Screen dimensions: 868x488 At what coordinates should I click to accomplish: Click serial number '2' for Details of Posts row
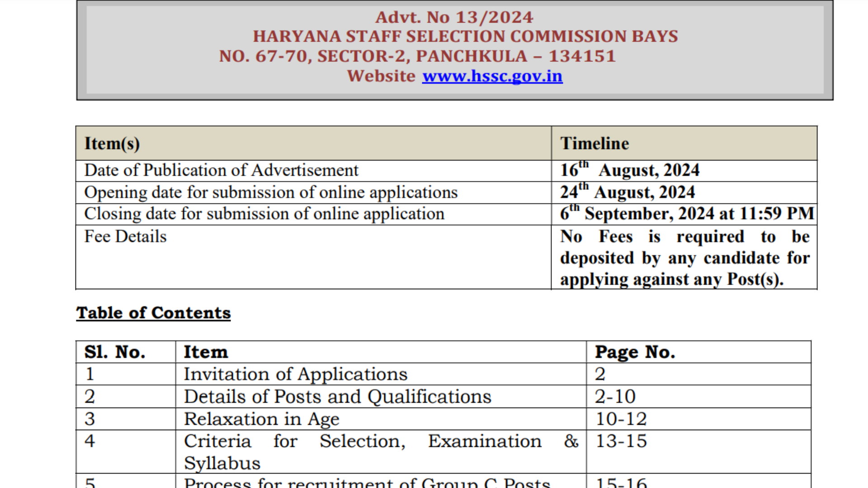90,397
